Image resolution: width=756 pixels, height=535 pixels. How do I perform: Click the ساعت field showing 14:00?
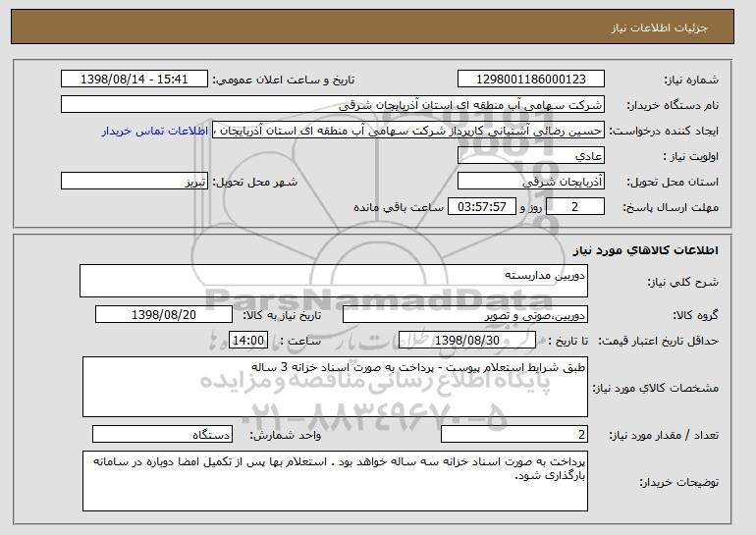click(248, 341)
